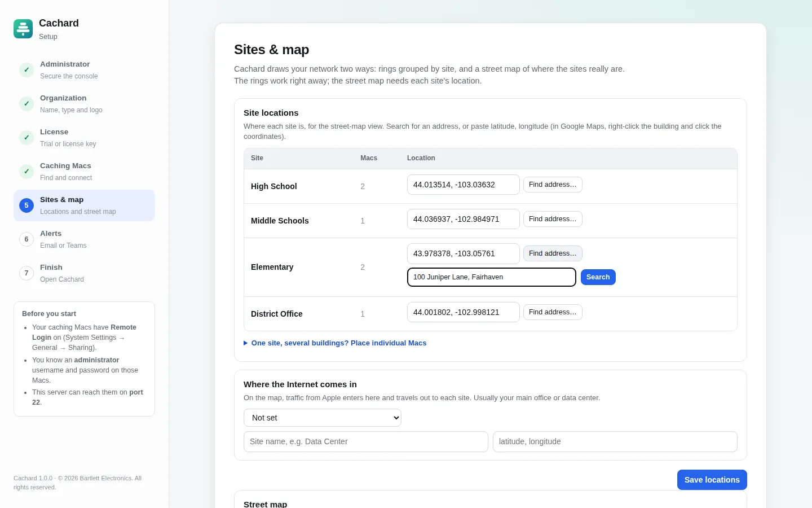Click the Cachard logo icon

pos(23,29)
